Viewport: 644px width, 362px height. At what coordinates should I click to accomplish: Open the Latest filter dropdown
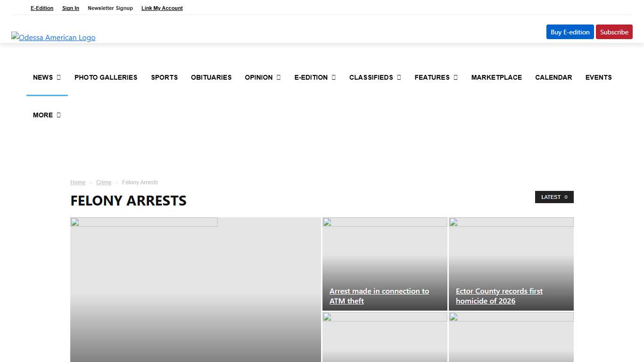click(554, 197)
